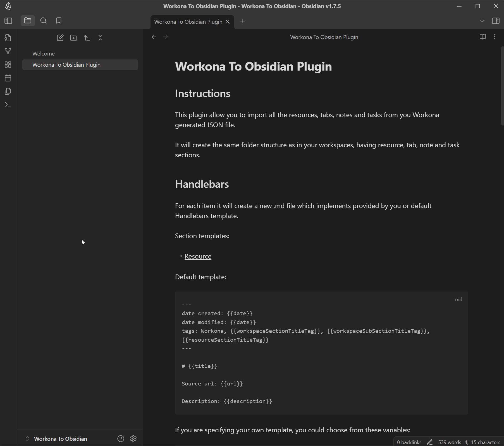Click the Handlebars heading

[x=202, y=184]
